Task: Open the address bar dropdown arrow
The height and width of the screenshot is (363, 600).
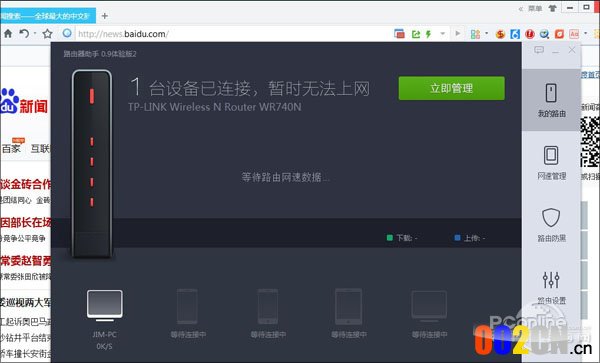Action: [443, 34]
